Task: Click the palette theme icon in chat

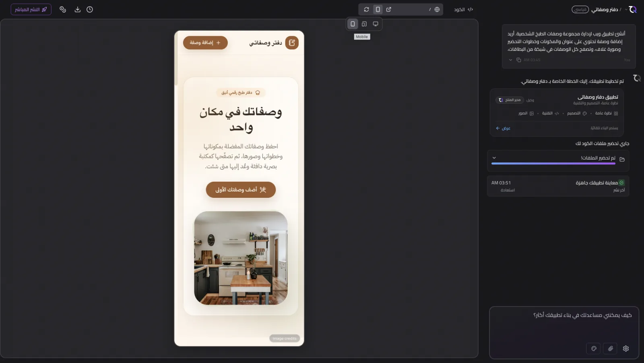Action: click(594, 348)
